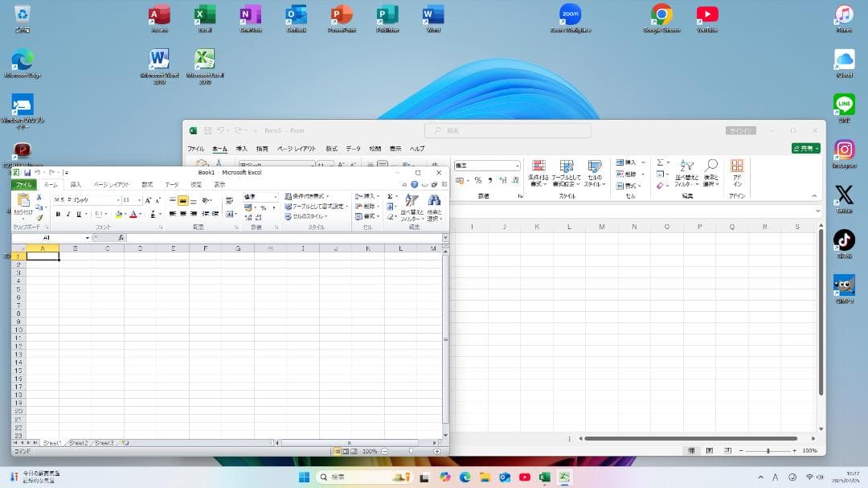
Task: Click the サインイン button
Action: click(739, 129)
